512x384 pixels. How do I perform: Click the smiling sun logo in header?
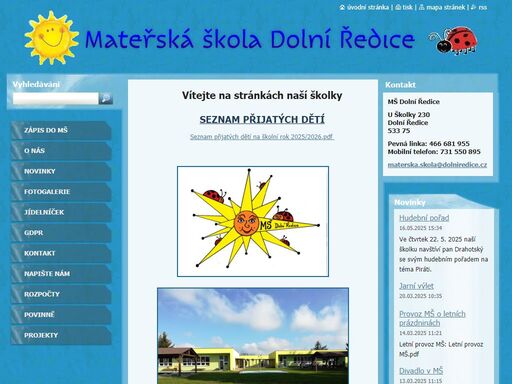click(x=52, y=38)
